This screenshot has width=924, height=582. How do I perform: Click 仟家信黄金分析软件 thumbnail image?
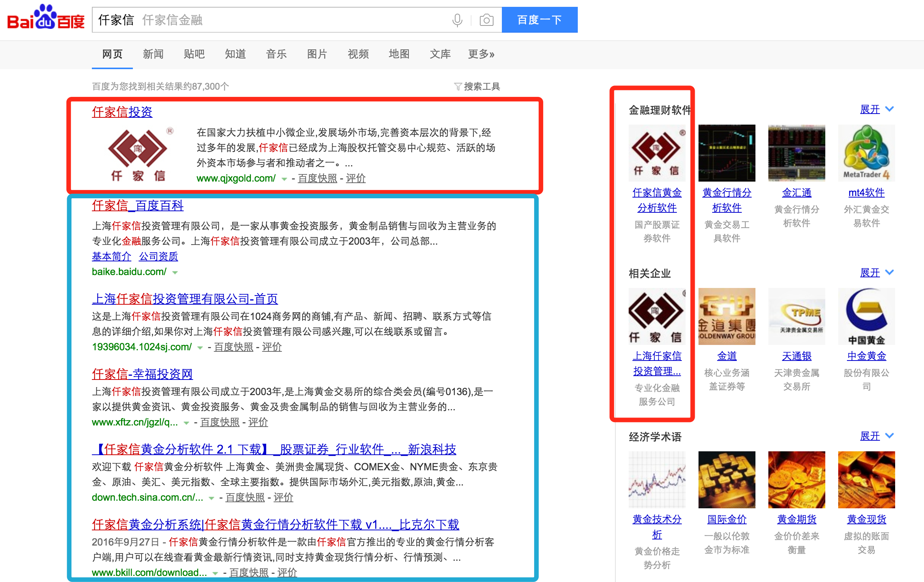657,153
